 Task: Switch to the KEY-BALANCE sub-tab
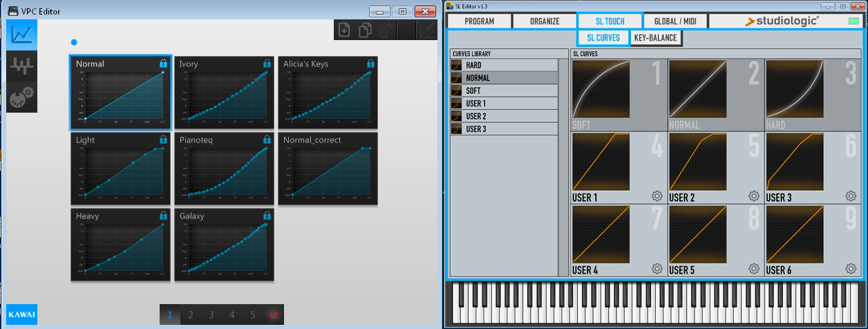tap(656, 38)
